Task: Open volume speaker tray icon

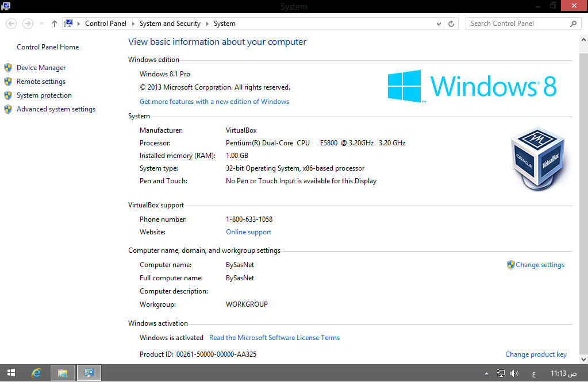Action: (x=514, y=373)
